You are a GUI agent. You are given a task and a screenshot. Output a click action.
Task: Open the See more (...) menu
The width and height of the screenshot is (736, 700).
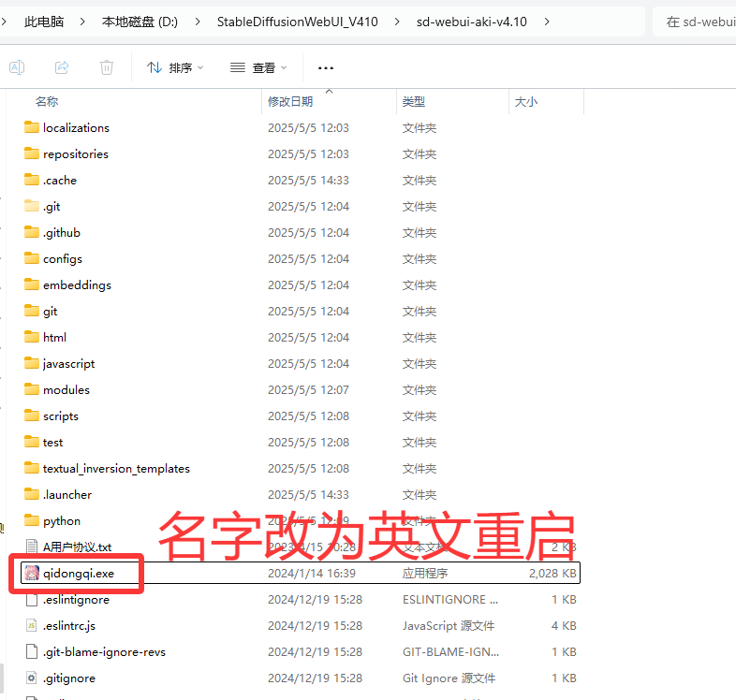tap(326, 68)
